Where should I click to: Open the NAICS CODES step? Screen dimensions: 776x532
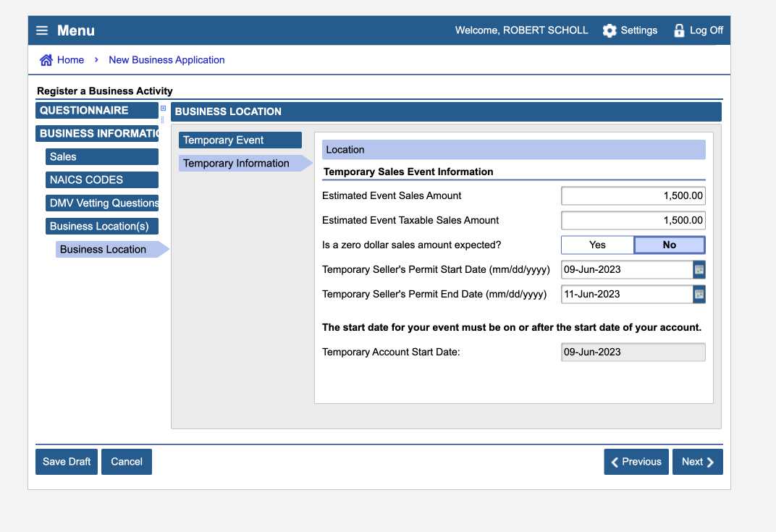pyautogui.click(x=101, y=180)
